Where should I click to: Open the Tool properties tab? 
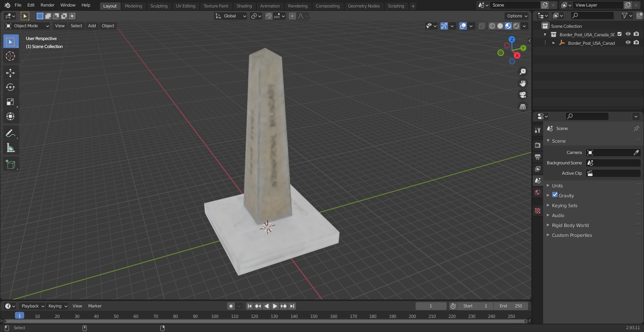(537, 130)
